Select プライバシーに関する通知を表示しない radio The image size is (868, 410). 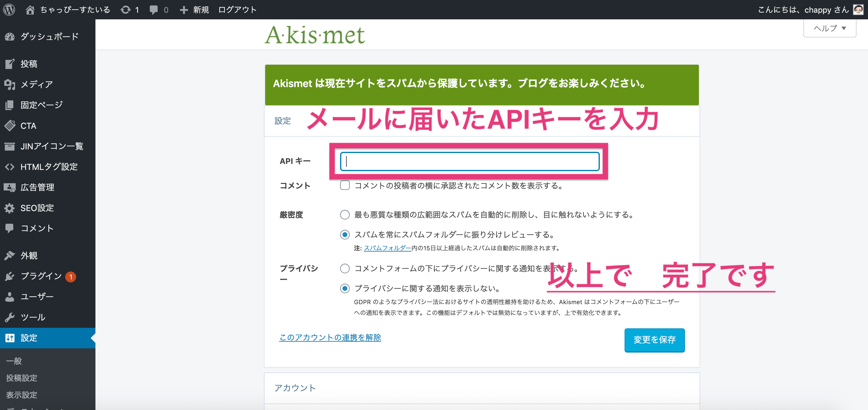coord(345,288)
